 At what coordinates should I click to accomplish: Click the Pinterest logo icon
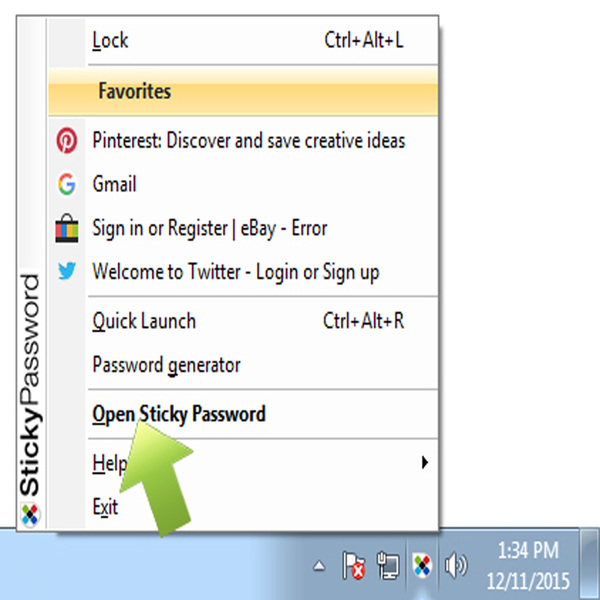(67, 140)
